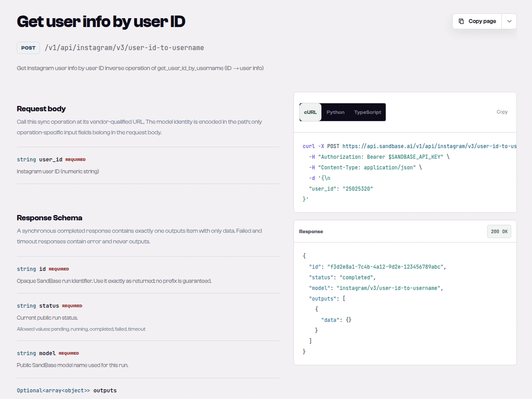This screenshot has height=399, width=532.
Task: Click the "model" response line
Action: (376, 288)
